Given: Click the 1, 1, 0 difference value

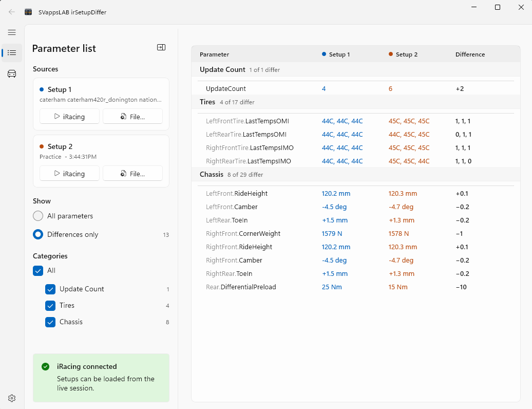Looking at the screenshot, I should click(x=463, y=161).
